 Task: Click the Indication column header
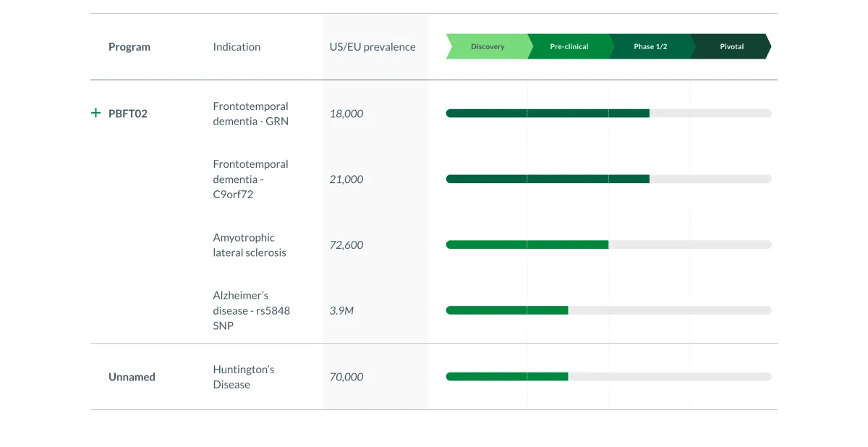[237, 47]
